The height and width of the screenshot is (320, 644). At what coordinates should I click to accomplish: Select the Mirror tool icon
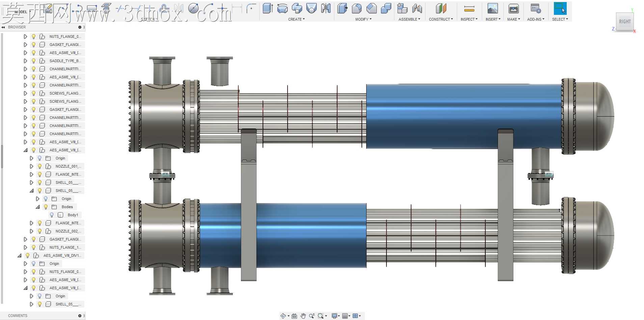[326, 8]
